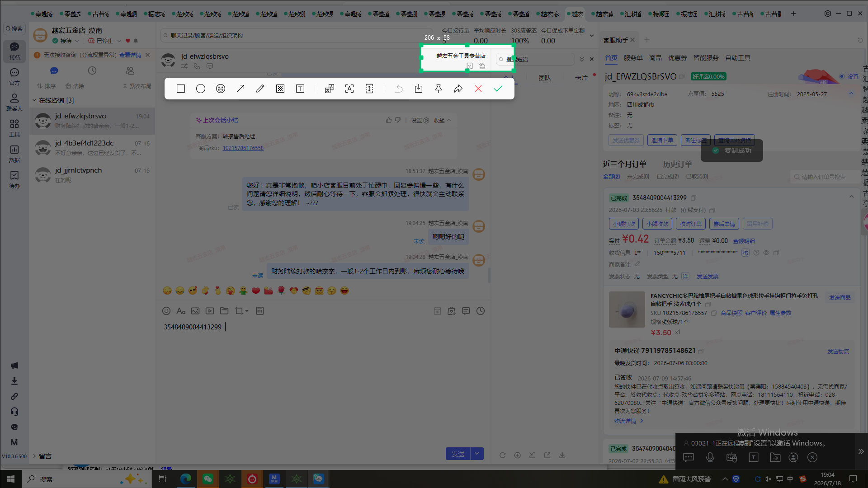Pick the emoji sticker screenshot tool
The width and height of the screenshot is (868, 488).
[x=221, y=89]
